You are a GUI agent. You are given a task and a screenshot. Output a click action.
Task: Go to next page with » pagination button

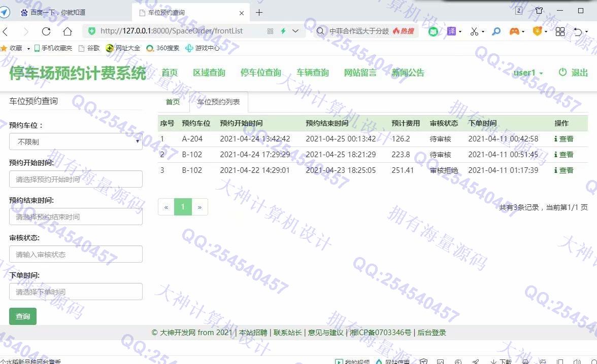coord(200,207)
